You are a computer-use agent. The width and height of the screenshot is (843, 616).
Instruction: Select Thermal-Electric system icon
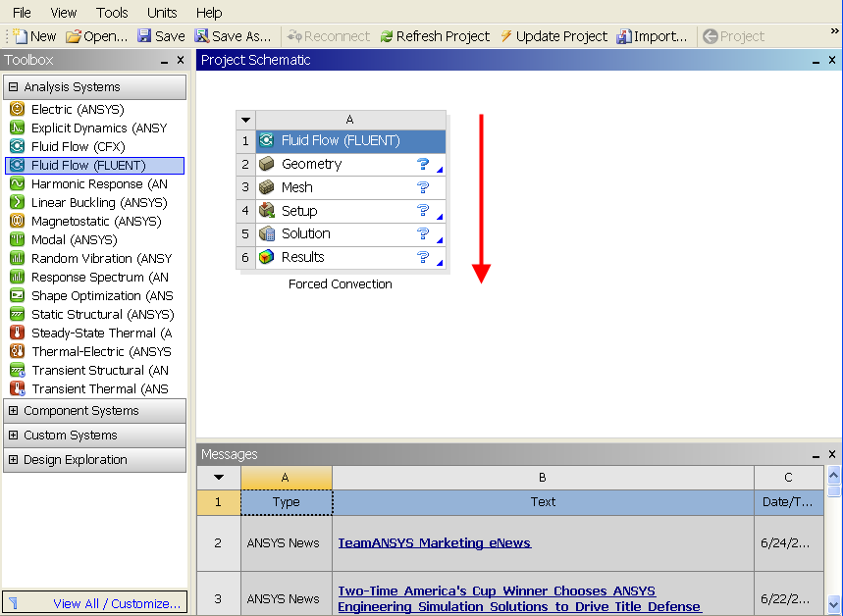pyautogui.click(x=18, y=351)
